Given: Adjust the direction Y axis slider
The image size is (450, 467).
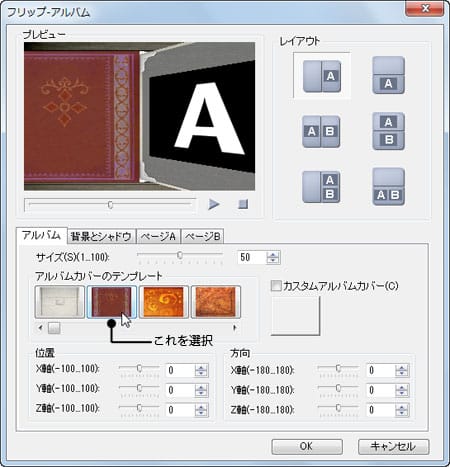Looking at the screenshot, I should [x=338, y=389].
